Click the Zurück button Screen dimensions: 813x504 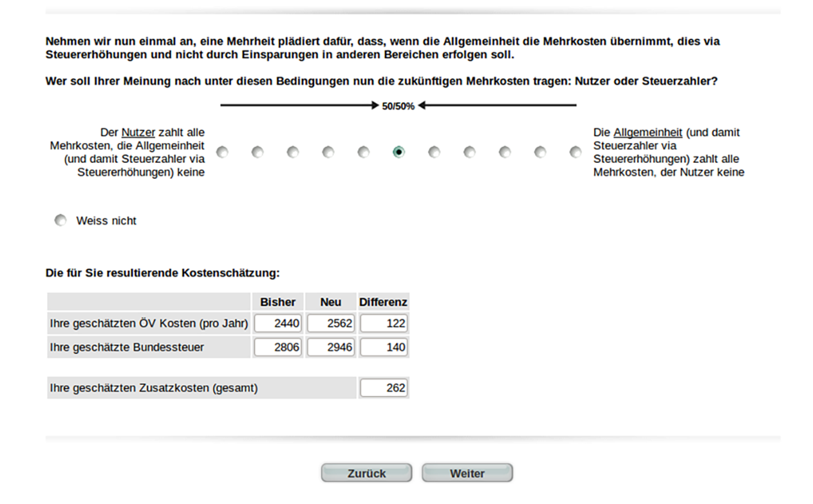(366, 472)
